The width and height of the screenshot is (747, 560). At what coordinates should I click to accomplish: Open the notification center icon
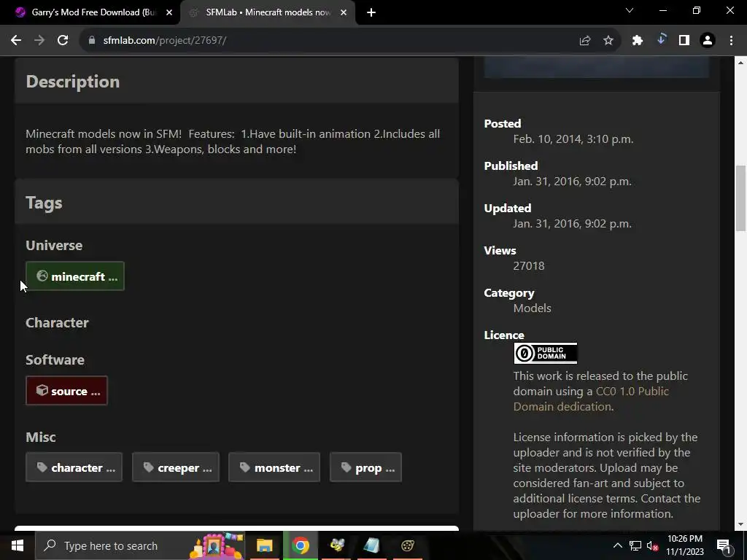click(723, 545)
